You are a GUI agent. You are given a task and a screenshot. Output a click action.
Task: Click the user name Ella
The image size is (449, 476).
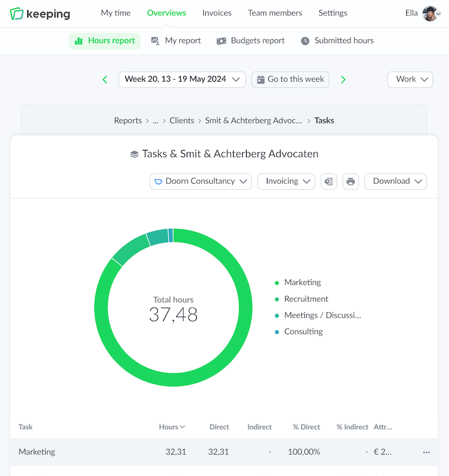(411, 13)
